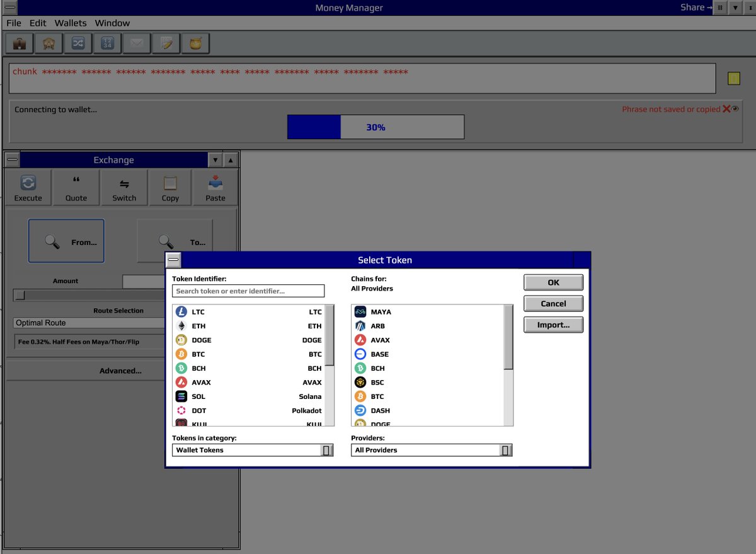This screenshot has width=756, height=554.
Task: Click the Fee 0.32% info line
Action: tap(89, 342)
